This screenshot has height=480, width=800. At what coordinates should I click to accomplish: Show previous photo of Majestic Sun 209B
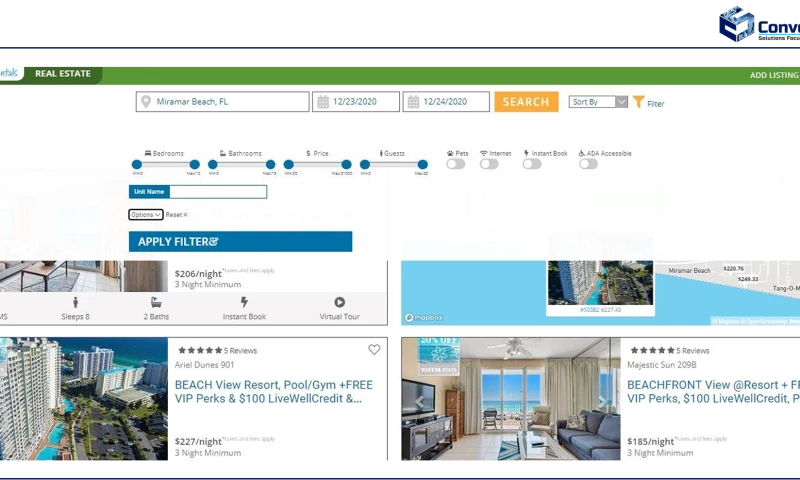(x=419, y=402)
